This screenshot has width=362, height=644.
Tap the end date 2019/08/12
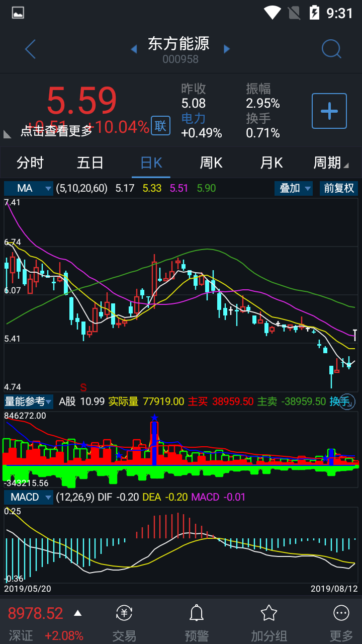tap(334, 588)
